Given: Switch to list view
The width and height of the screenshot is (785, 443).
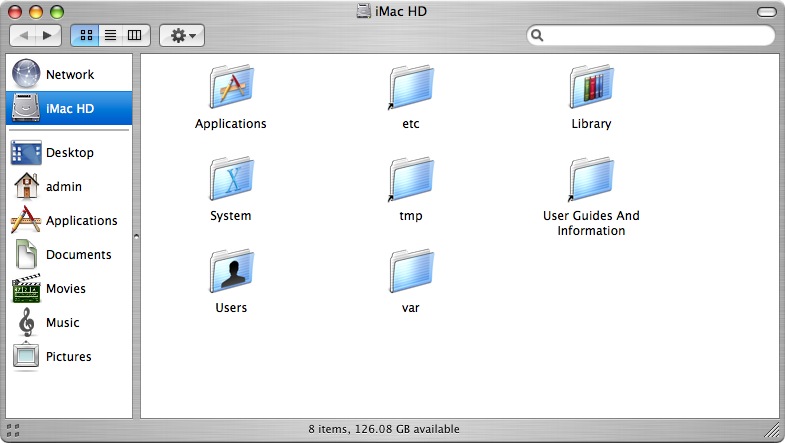Looking at the screenshot, I should [x=110, y=36].
